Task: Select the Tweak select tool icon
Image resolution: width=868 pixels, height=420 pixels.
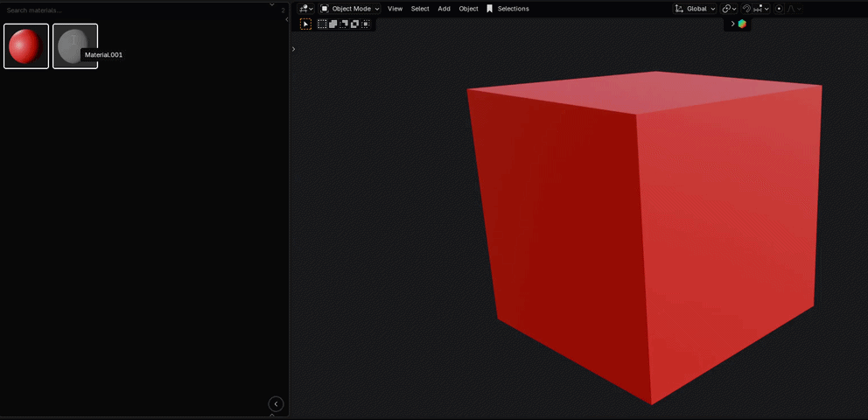Action: point(305,24)
